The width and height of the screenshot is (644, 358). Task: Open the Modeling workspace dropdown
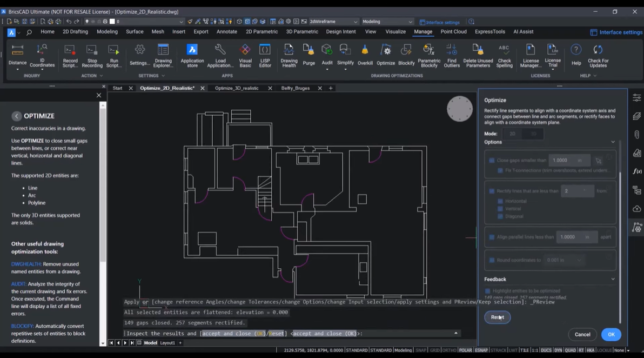point(387,22)
